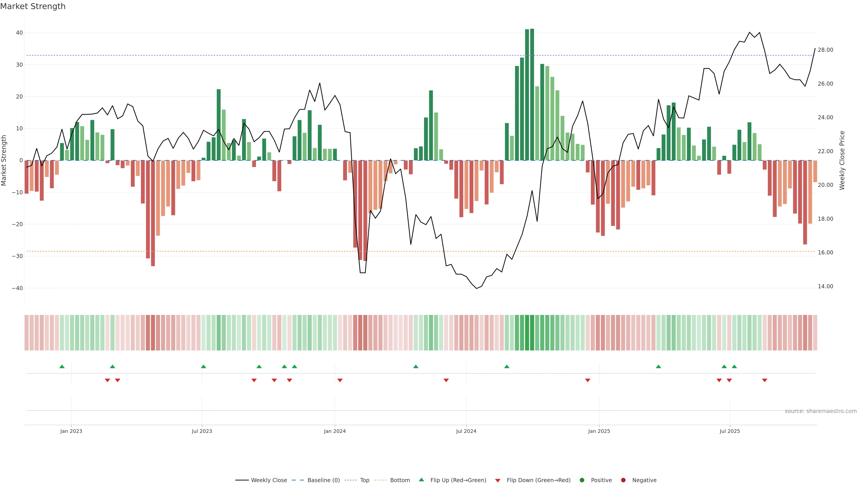Click the Jul 2025 x-axis label

(729, 431)
